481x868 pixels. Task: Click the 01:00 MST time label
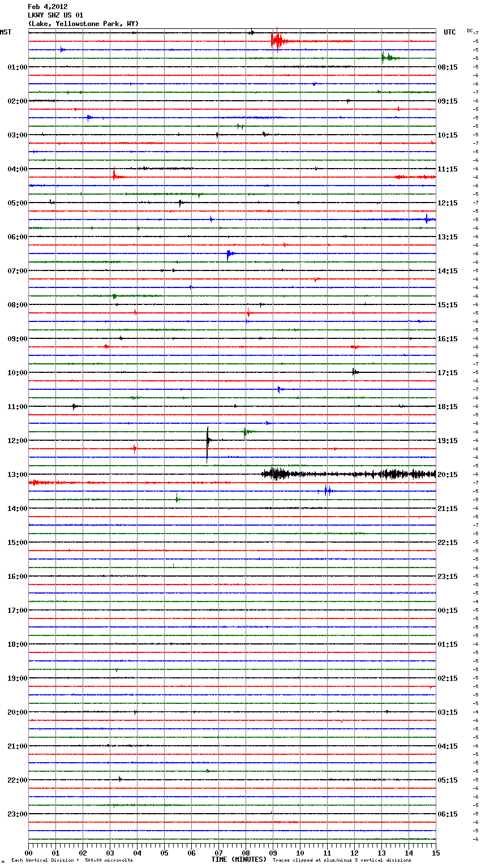(18, 67)
